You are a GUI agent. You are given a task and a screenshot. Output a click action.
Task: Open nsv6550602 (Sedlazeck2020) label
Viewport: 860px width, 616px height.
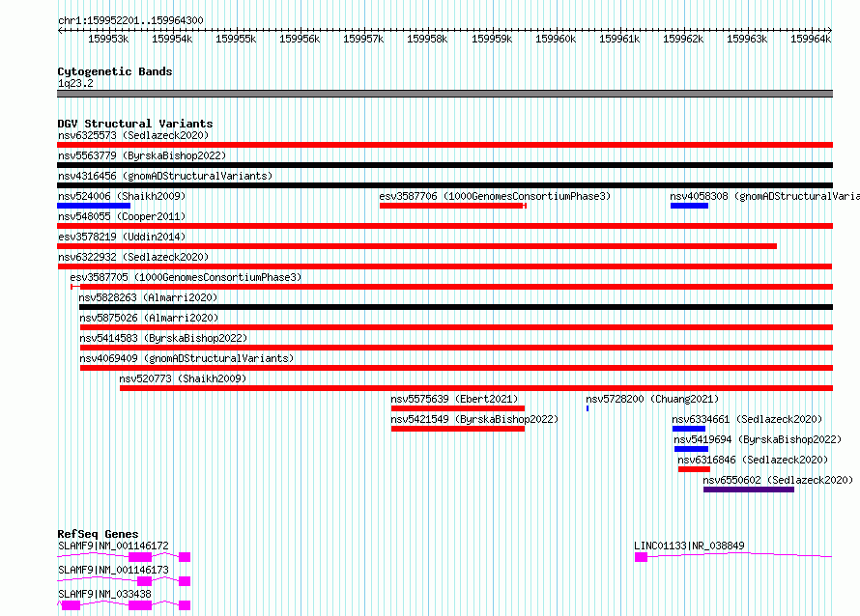tap(778, 480)
